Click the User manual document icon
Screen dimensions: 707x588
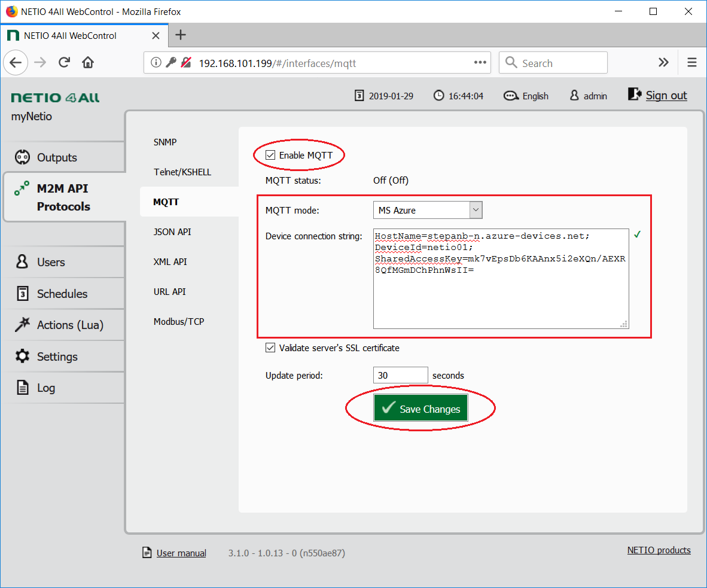(147, 552)
